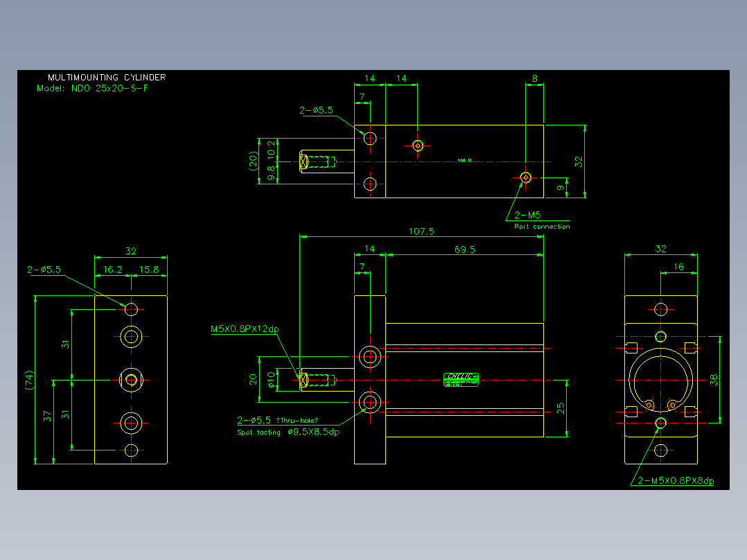The image size is (747, 560).
Task: Click the center counterbored hole in left view
Action: coord(131,380)
